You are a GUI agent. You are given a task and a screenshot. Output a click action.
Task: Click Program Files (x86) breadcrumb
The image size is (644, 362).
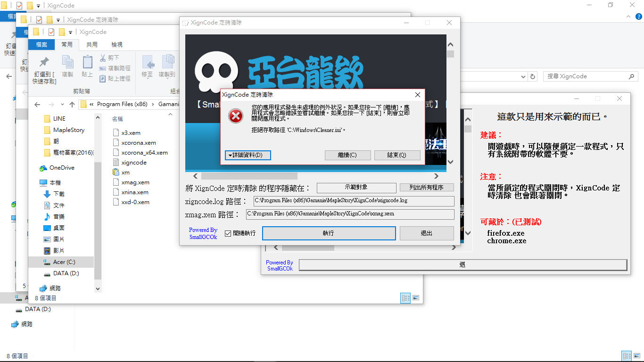(x=122, y=104)
